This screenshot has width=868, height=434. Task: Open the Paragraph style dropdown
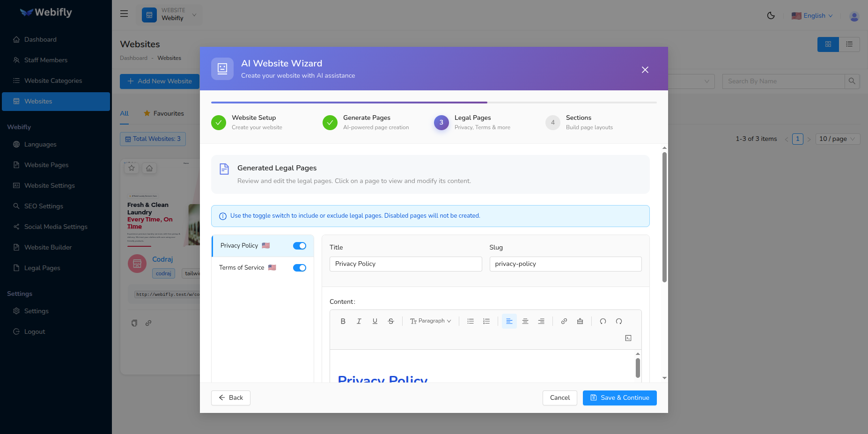pos(430,321)
